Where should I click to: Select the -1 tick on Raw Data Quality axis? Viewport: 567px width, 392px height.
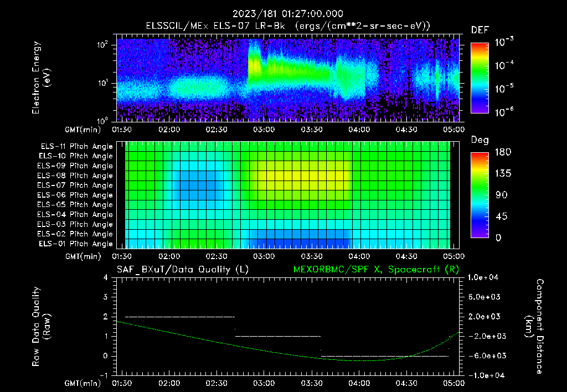[104, 375]
